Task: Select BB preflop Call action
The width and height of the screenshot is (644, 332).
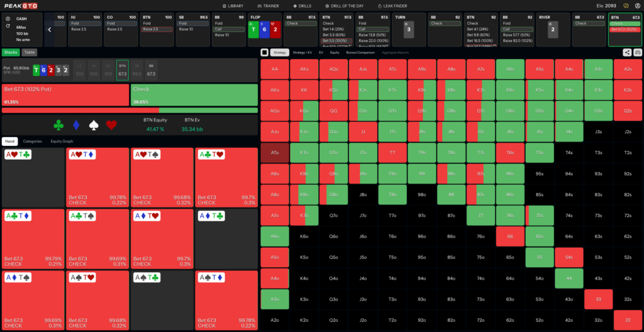Action: click(230, 29)
